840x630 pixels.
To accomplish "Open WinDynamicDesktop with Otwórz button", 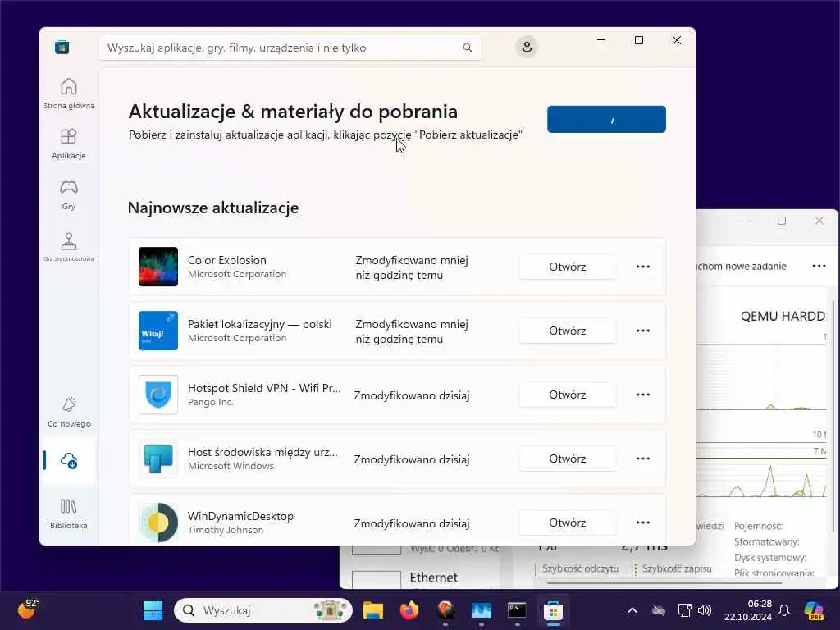I will pos(568,523).
